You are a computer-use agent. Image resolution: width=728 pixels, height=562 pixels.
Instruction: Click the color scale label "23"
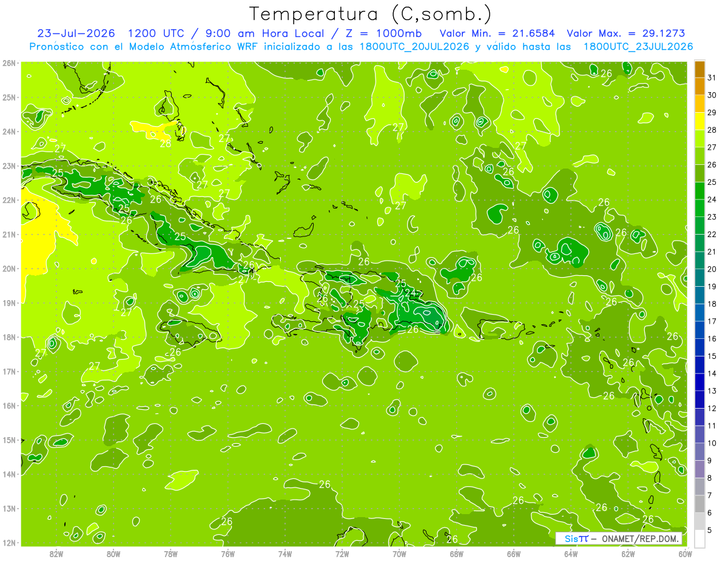point(712,216)
